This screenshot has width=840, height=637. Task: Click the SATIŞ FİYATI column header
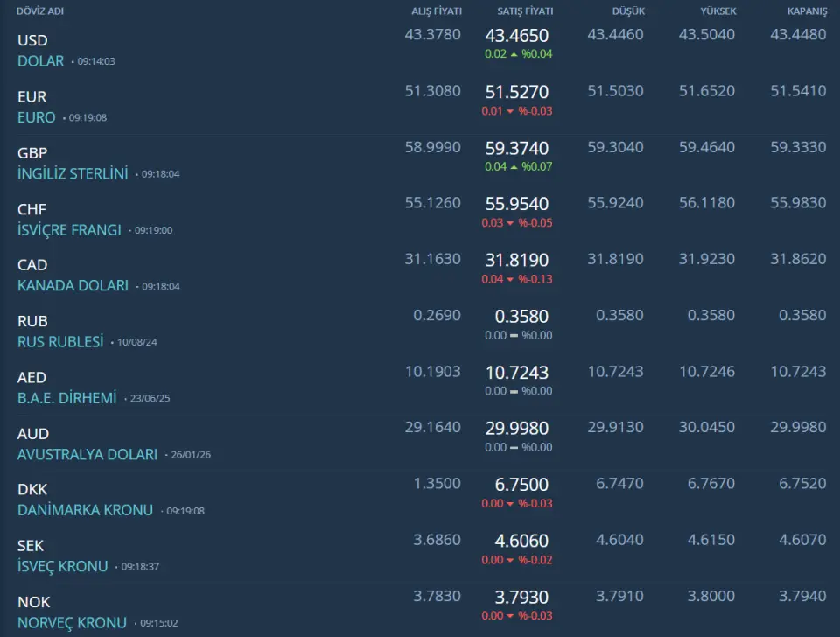525,11
